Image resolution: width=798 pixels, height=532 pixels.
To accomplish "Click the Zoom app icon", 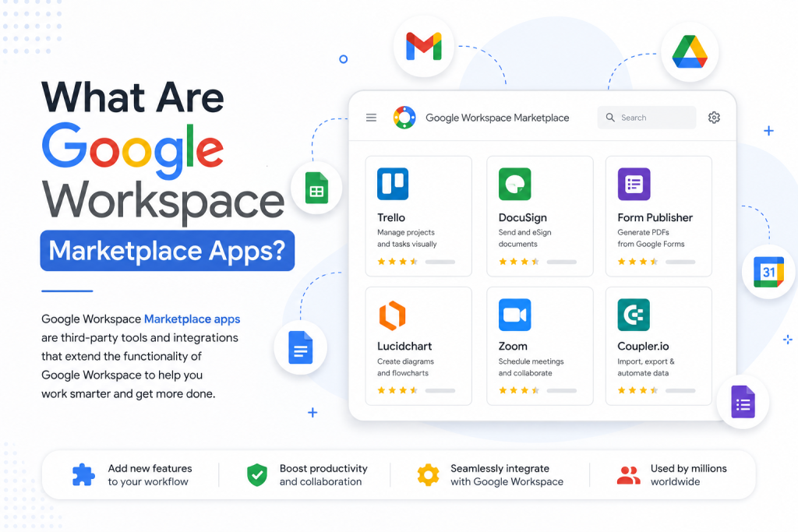I will [x=514, y=315].
